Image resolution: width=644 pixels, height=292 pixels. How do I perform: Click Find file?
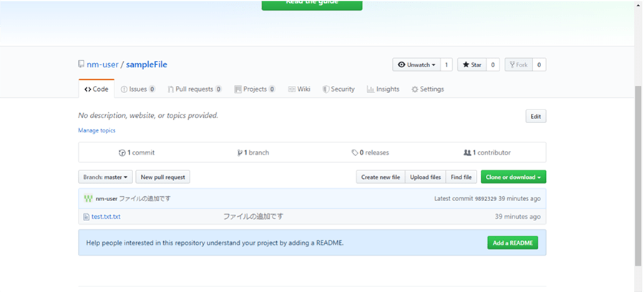tap(462, 177)
